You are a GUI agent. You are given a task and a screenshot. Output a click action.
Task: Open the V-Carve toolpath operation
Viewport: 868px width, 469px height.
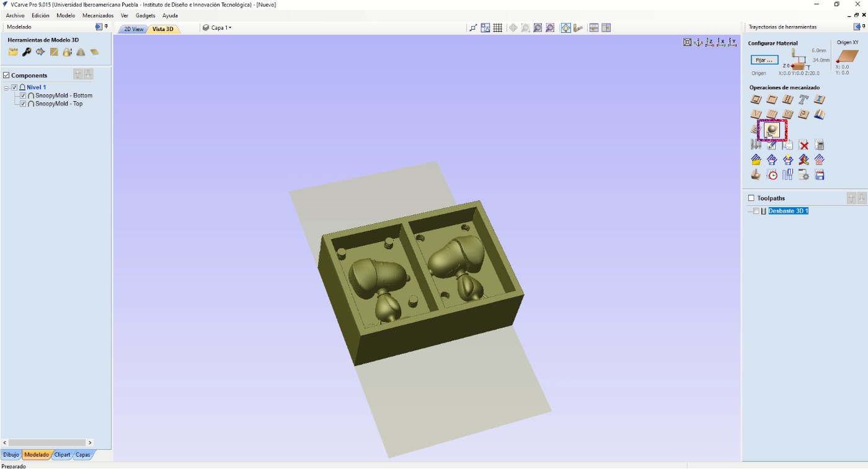tap(756, 114)
